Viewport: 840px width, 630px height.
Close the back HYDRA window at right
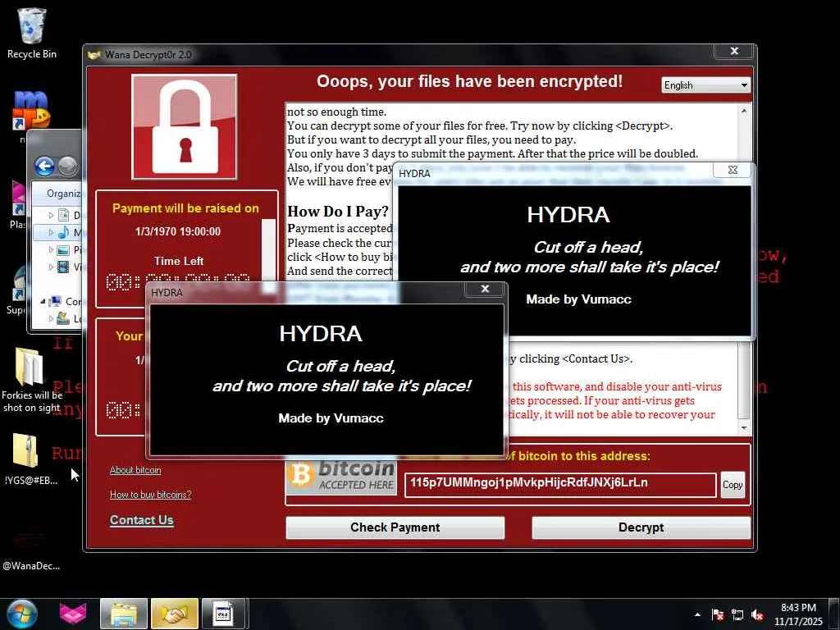point(733,170)
